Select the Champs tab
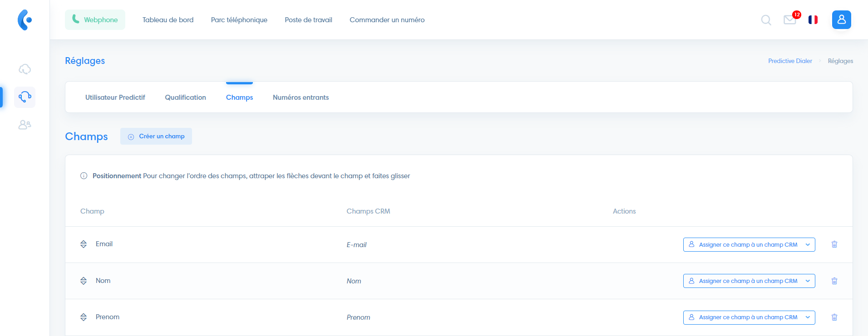This screenshot has height=336, width=868. coord(239,97)
